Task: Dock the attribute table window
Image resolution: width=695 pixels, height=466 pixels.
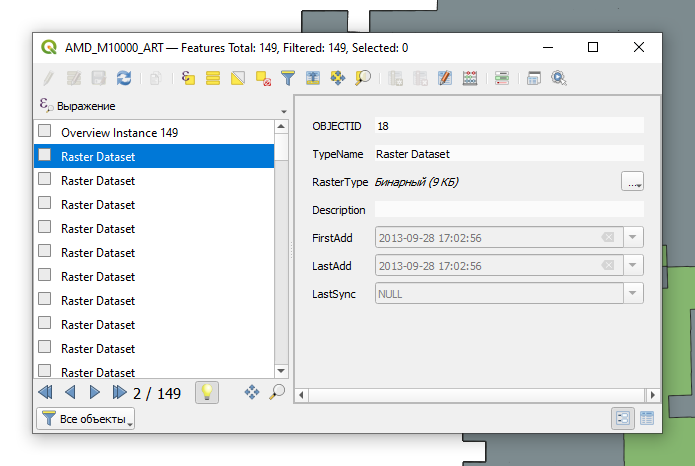Action: [x=534, y=78]
